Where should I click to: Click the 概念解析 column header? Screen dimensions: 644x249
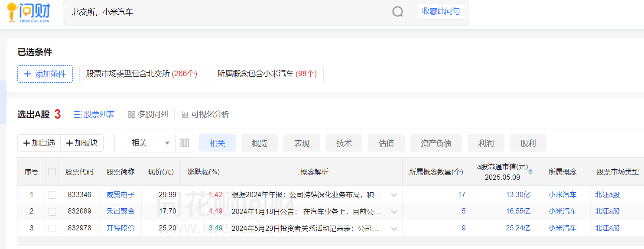pos(315,172)
